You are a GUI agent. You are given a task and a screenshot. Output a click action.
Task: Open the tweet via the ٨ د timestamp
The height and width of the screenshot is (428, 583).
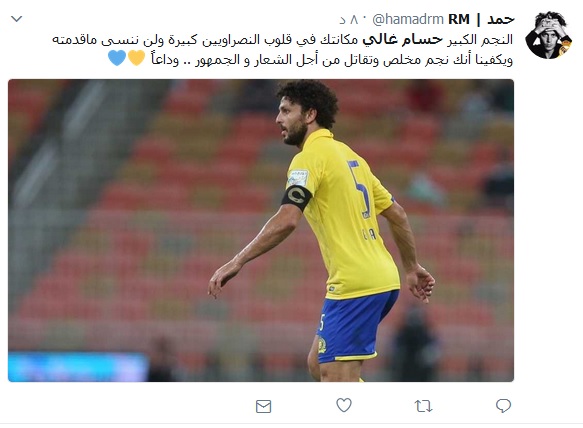click(349, 20)
